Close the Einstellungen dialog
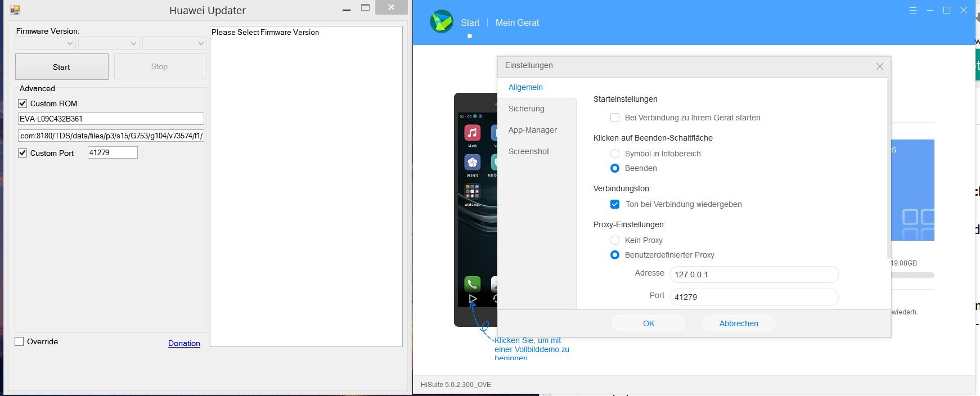The height and width of the screenshot is (396, 980). pos(880,66)
